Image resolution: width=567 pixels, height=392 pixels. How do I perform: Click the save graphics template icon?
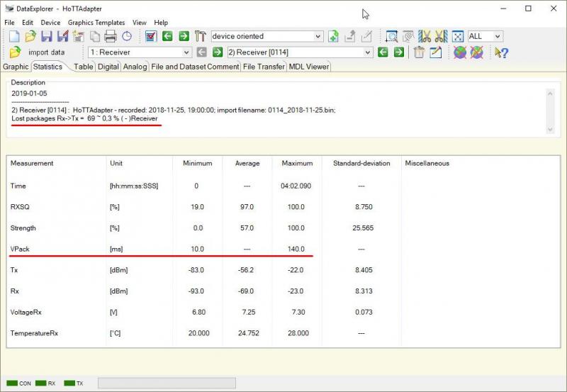pyautogui.click(x=77, y=36)
